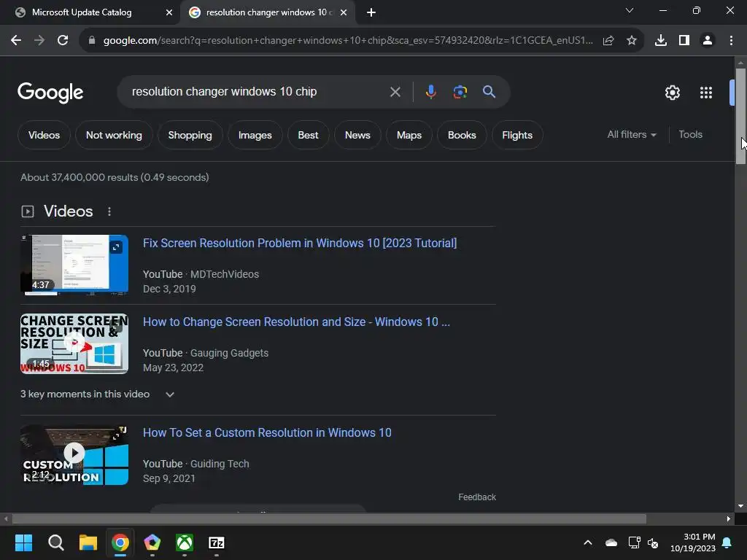Open options menu beside Videos heading

109,211
